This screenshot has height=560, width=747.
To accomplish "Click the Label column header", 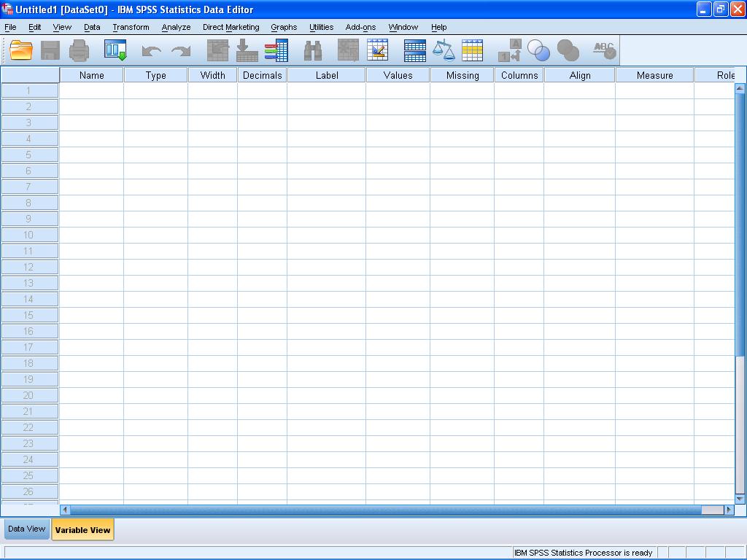I will 327,75.
